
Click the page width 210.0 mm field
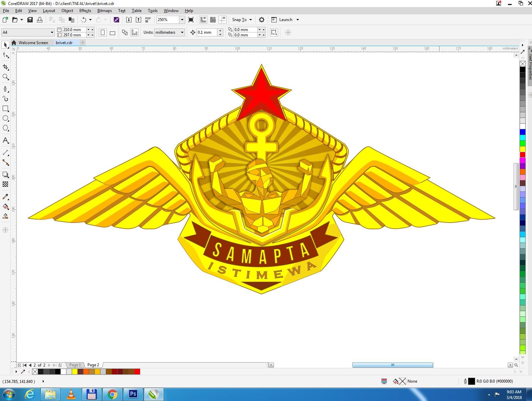coord(74,29)
